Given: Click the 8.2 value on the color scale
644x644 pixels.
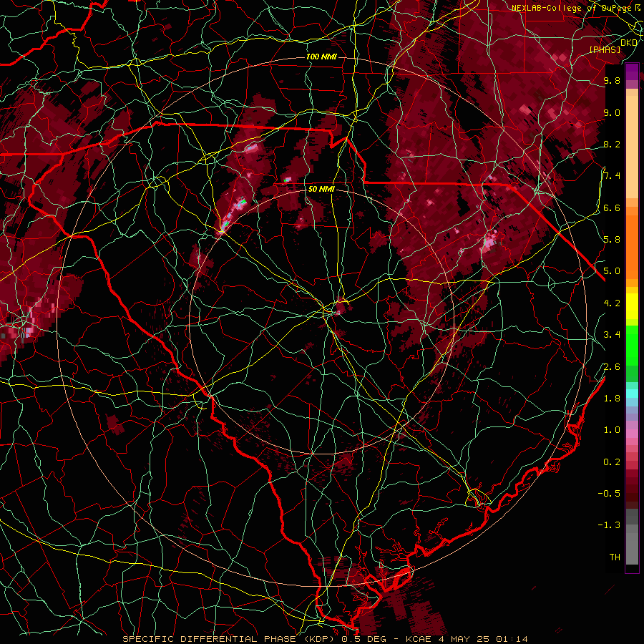Looking at the screenshot, I should 612,144.
